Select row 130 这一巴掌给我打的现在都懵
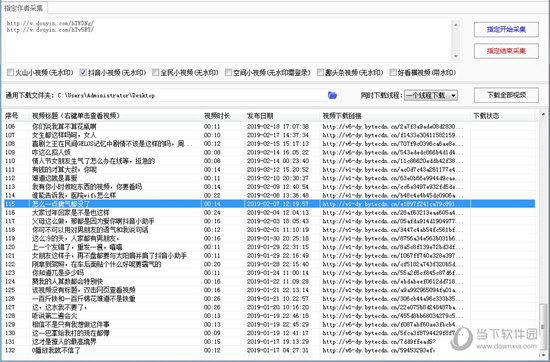Viewport: 550px width, 362px height. click(x=269, y=333)
